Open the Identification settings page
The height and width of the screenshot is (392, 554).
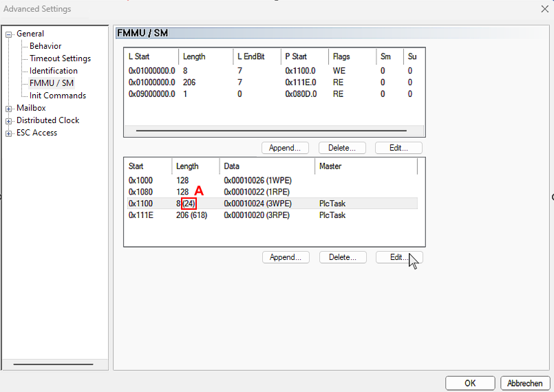(x=54, y=71)
